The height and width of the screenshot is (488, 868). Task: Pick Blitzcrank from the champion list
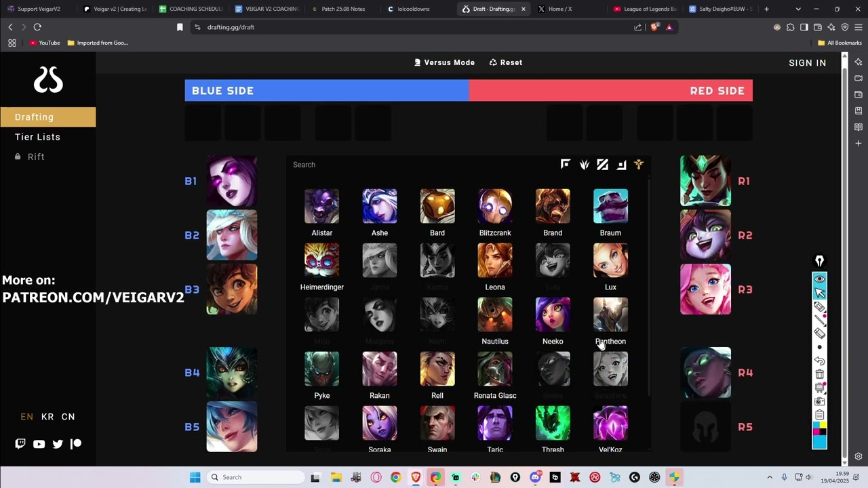click(495, 206)
